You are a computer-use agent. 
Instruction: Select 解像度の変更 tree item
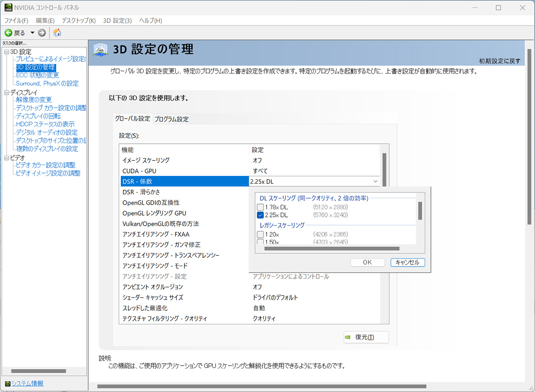(34, 99)
